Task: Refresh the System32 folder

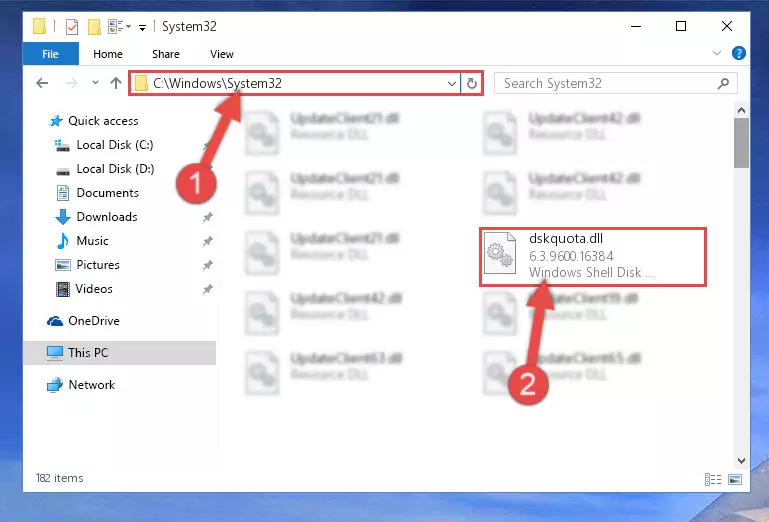Action: tap(472, 83)
